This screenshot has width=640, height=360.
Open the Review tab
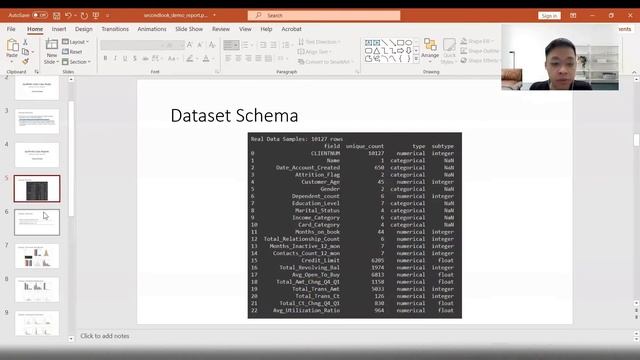pyautogui.click(x=221, y=29)
